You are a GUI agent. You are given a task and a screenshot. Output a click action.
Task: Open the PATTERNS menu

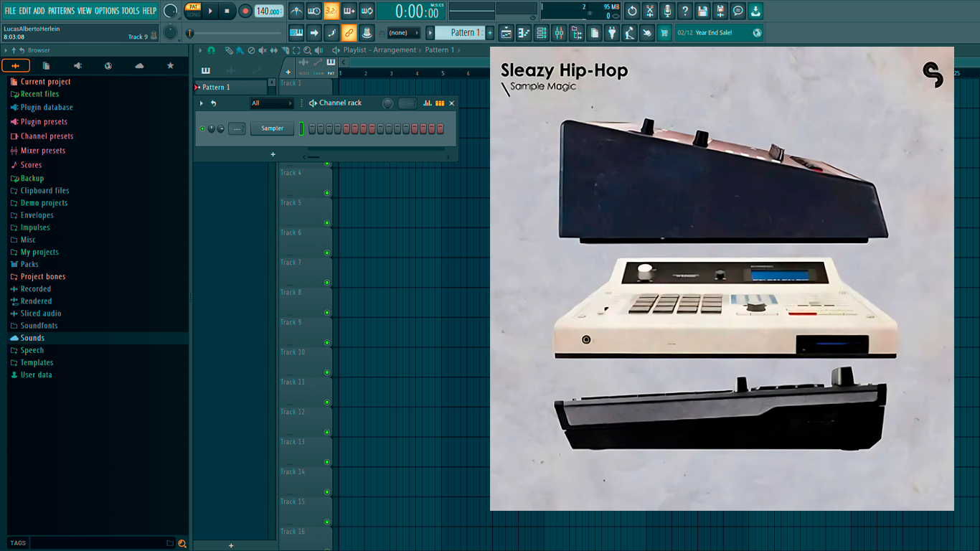click(61, 11)
